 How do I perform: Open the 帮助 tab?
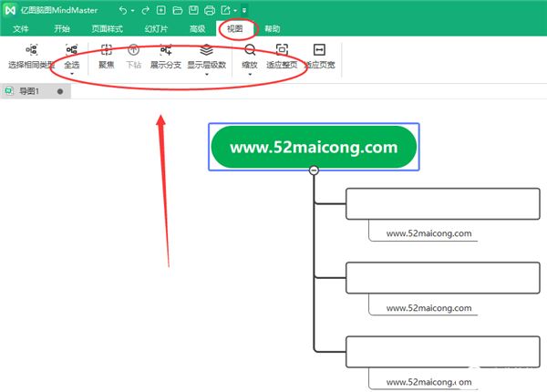click(x=272, y=29)
